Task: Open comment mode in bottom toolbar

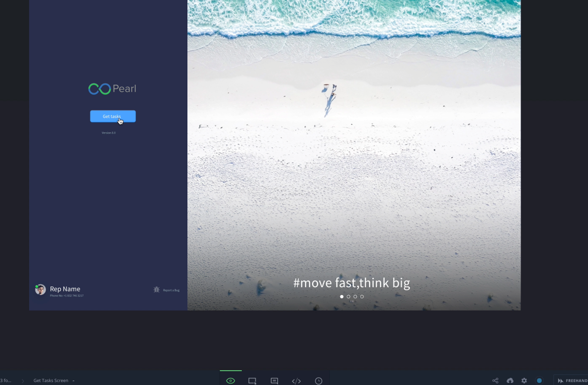Action: (274, 381)
